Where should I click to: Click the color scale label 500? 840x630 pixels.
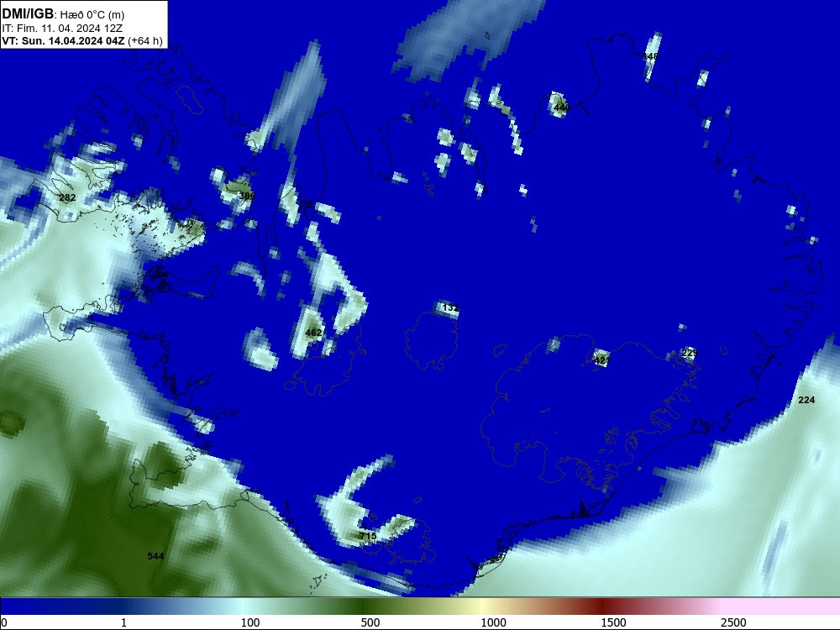pos(370,622)
